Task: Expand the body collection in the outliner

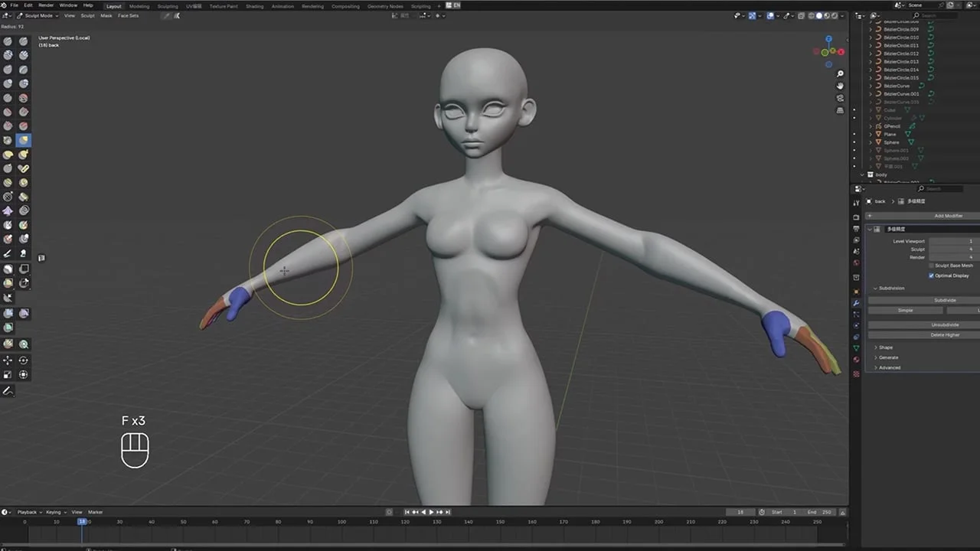Action: (x=862, y=174)
